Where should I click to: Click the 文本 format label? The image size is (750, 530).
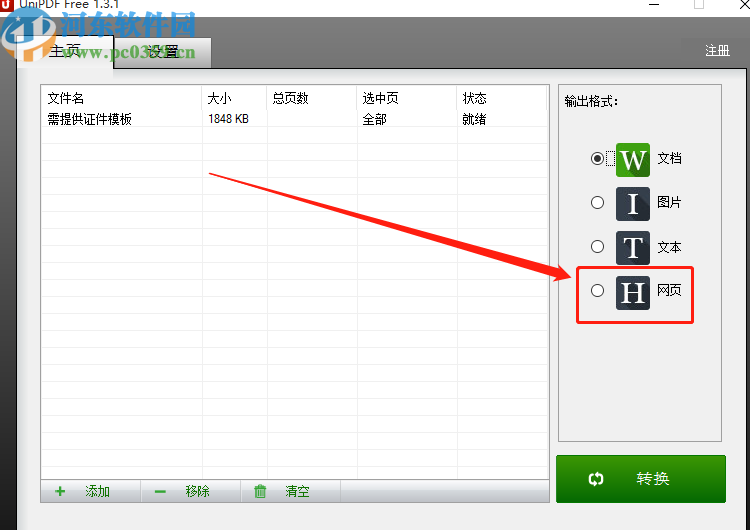[x=669, y=247]
